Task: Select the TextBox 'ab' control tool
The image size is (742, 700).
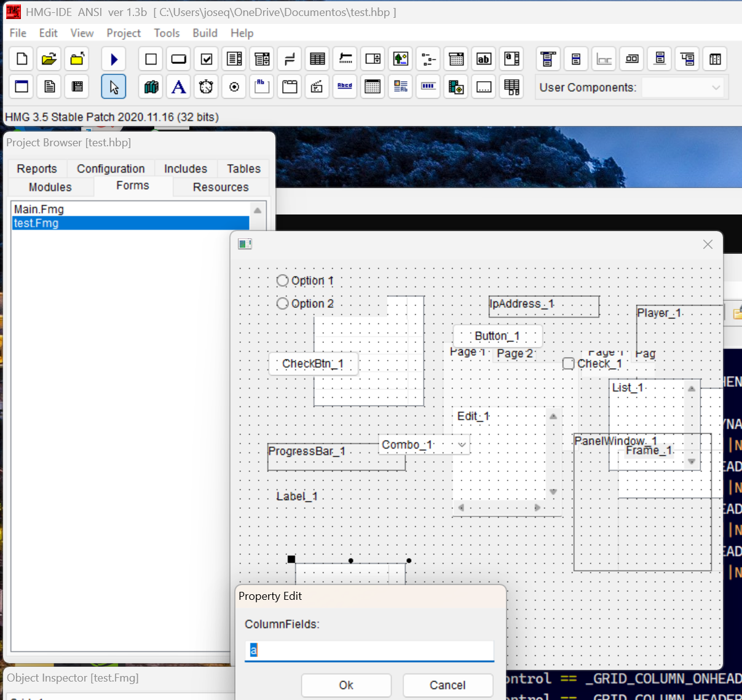Action: point(484,59)
